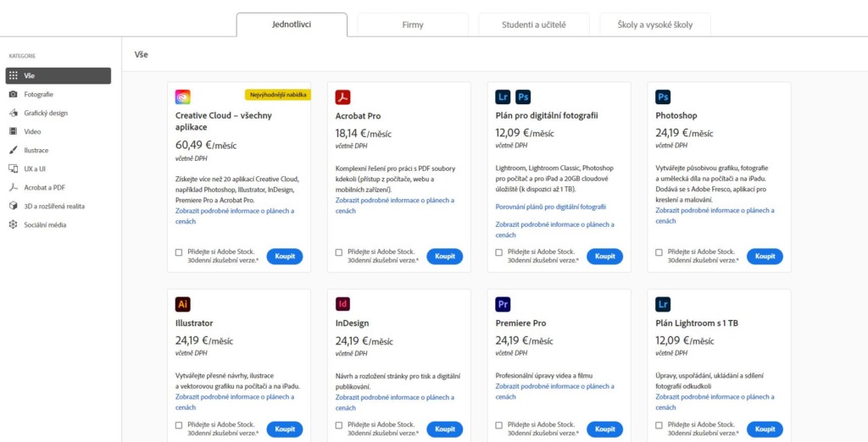Click the Id InDesign icon
This screenshot has width=868, height=442.
click(342, 304)
